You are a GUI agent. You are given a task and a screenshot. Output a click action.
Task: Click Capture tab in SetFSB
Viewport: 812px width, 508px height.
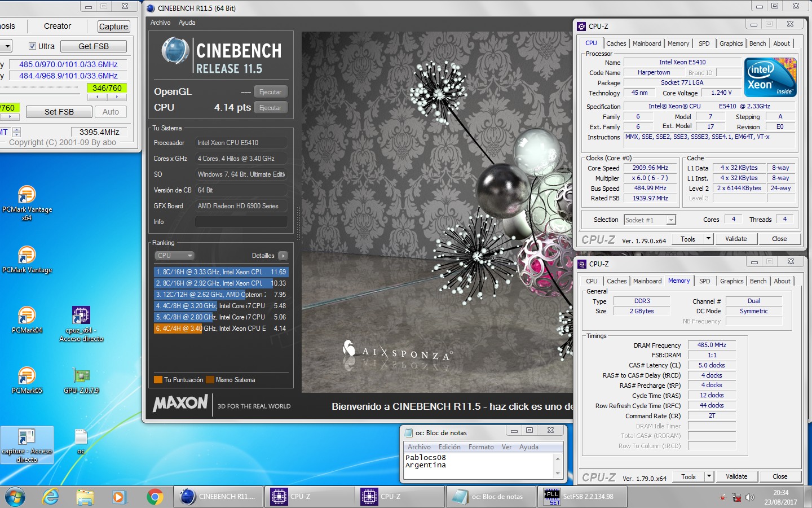(113, 27)
